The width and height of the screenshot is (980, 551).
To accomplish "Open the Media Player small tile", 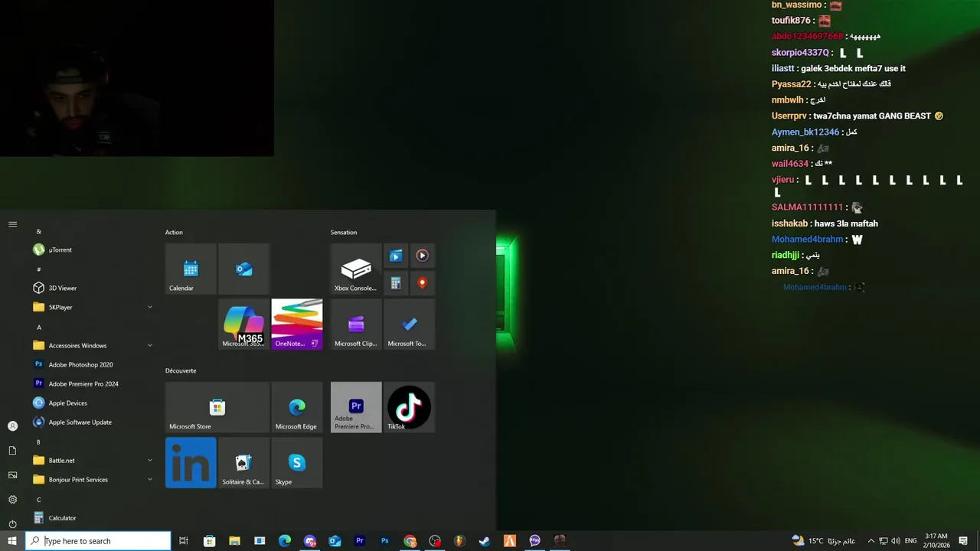I will point(422,256).
